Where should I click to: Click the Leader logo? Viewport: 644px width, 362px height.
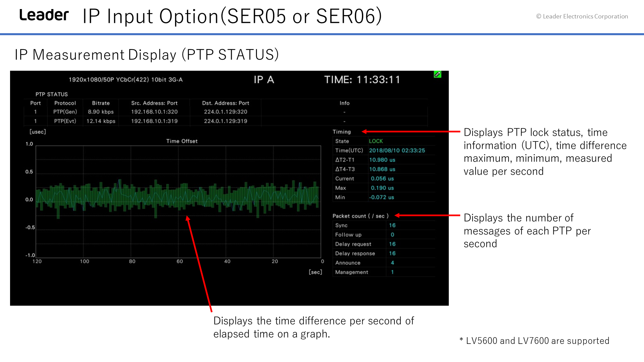(x=44, y=15)
